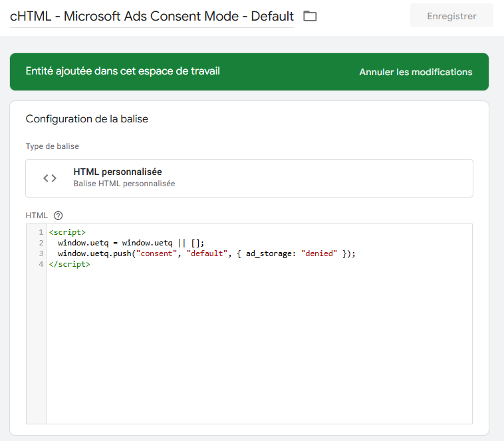The image size is (504, 441).
Task: Click code line window.uetq = window.uetq || []
Action: (x=131, y=243)
